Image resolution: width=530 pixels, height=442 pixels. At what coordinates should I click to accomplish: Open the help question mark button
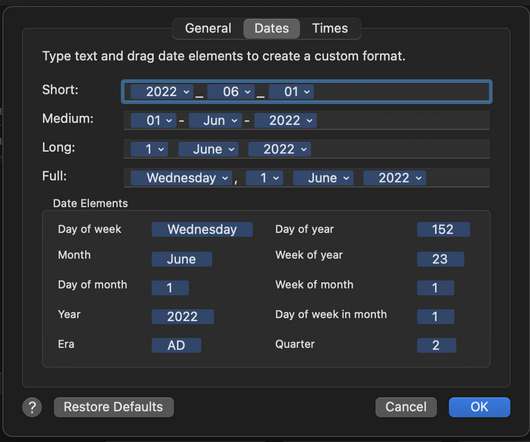tap(32, 407)
